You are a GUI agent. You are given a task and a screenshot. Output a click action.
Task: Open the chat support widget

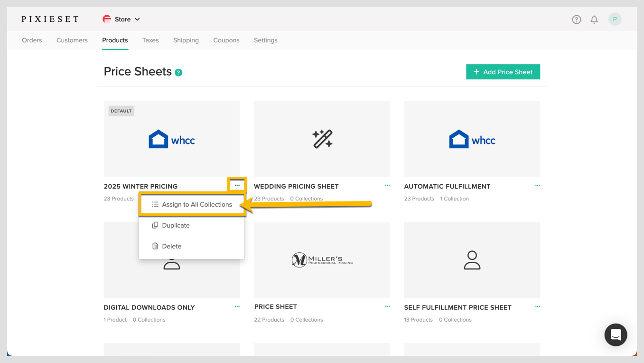[x=616, y=335]
